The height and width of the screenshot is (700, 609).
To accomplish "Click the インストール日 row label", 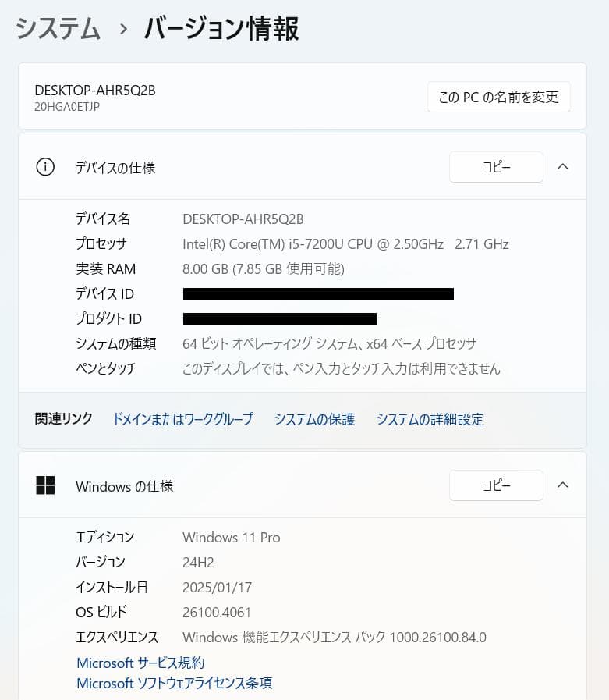I will (x=112, y=587).
